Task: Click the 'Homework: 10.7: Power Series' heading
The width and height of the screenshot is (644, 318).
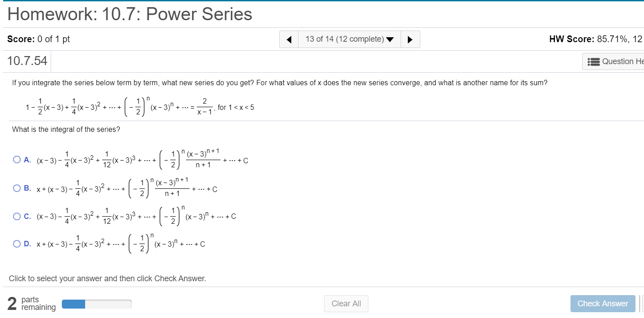Action: click(x=129, y=14)
